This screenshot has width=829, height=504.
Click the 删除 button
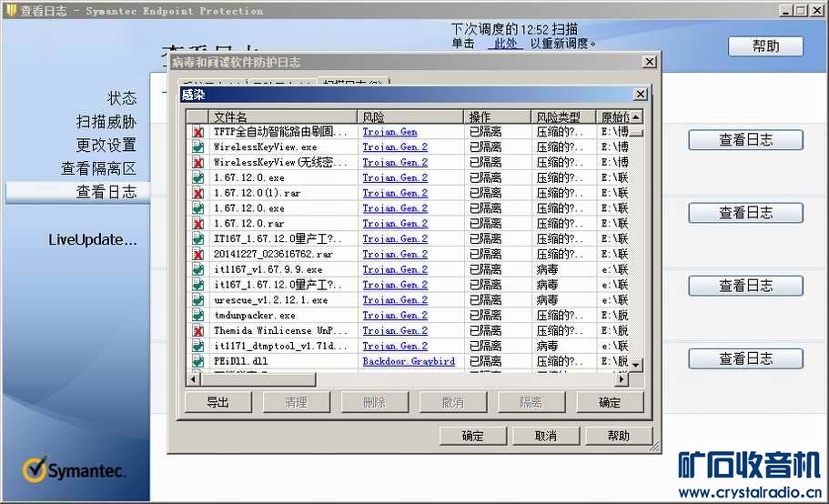(x=374, y=402)
